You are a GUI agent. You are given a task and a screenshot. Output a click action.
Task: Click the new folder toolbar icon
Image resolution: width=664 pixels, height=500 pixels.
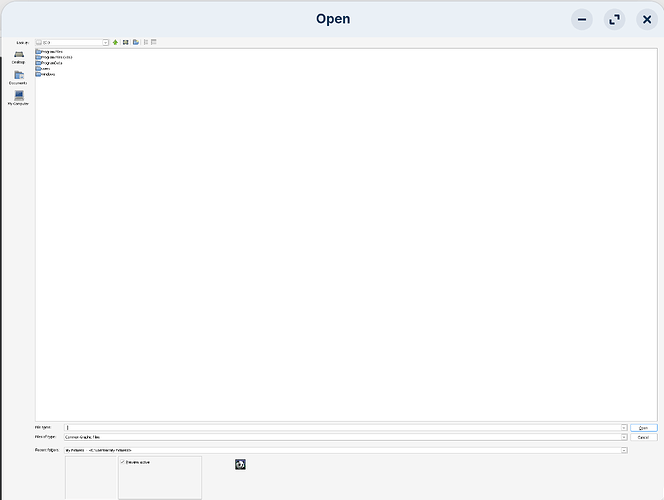tap(136, 42)
